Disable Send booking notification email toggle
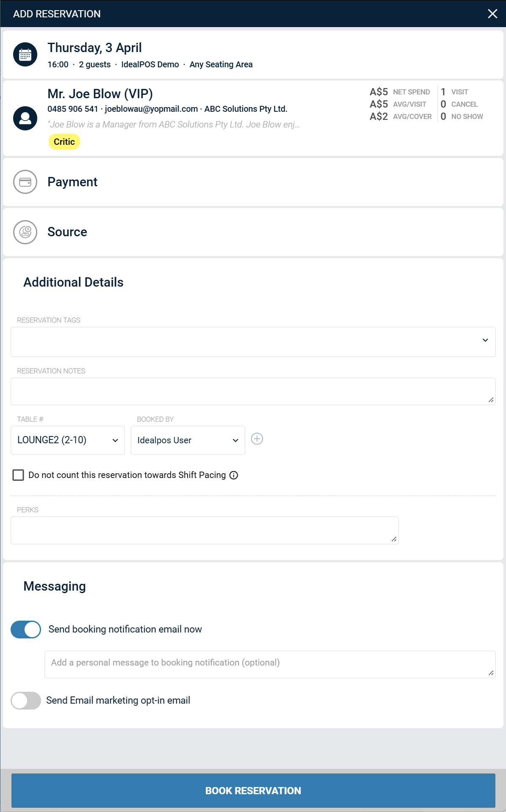The width and height of the screenshot is (506, 812). [x=26, y=630]
